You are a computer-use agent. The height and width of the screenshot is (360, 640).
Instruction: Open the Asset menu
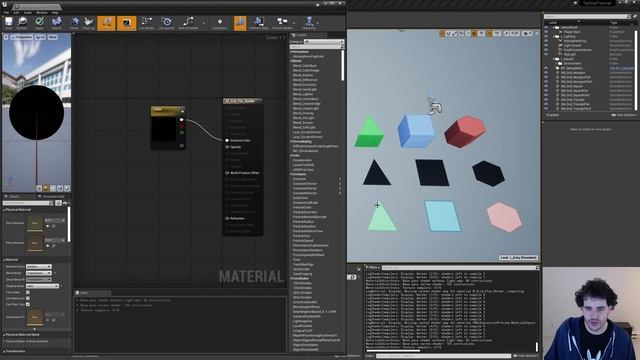[x=28, y=13]
